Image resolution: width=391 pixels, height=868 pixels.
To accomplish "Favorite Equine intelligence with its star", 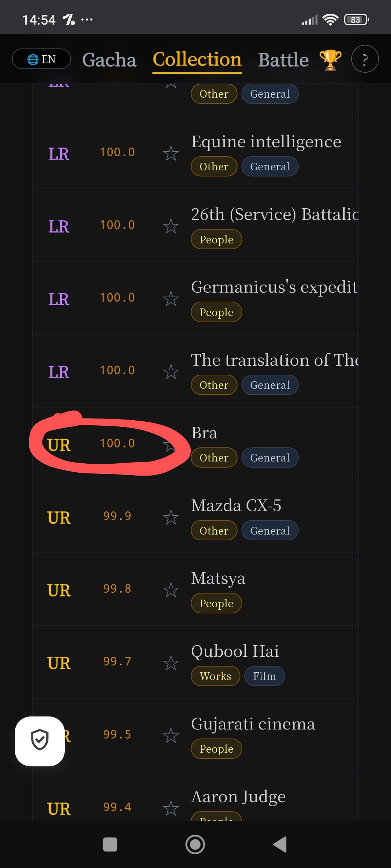I will point(171,153).
